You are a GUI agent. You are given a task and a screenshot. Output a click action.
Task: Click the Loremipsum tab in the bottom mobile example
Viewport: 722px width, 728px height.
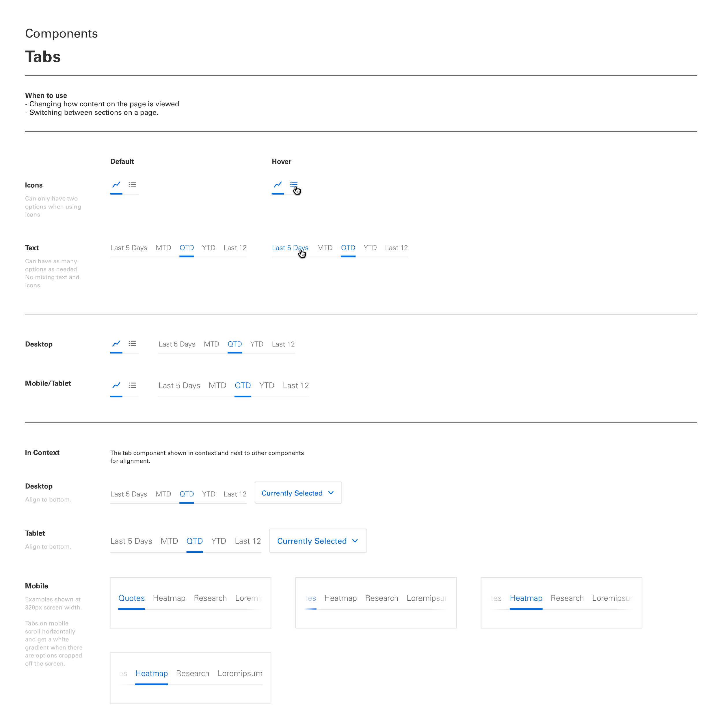240,673
